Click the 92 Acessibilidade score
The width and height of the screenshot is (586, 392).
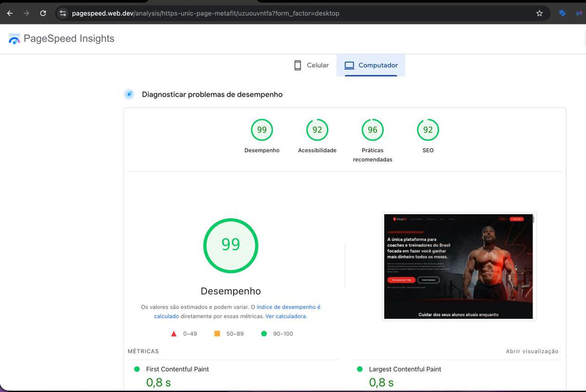tap(317, 130)
